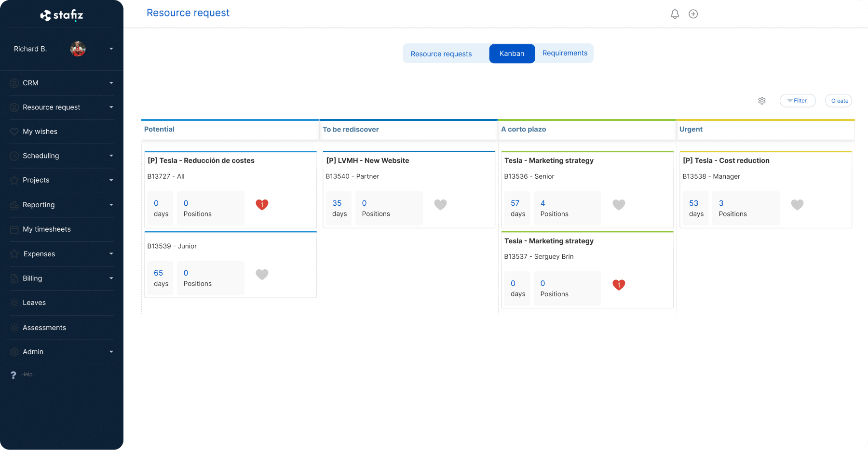
Task: Open the notifications bell
Action: pos(675,14)
